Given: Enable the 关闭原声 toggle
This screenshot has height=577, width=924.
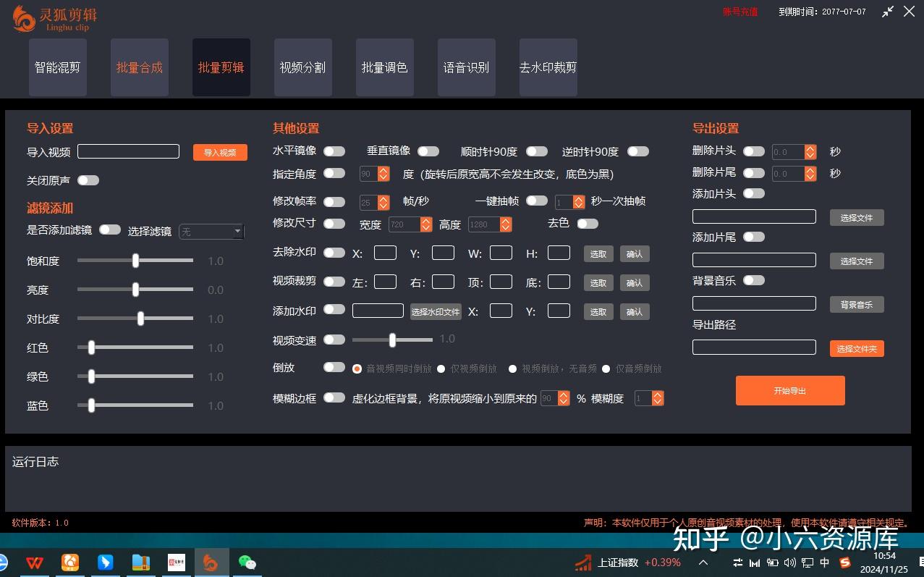Looking at the screenshot, I should (x=88, y=180).
